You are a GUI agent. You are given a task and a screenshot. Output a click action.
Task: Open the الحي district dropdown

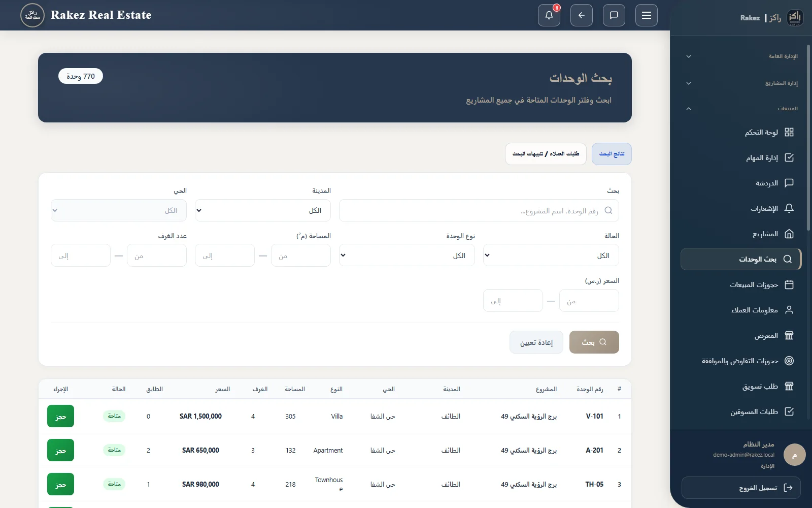pyautogui.click(x=119, y=210)
